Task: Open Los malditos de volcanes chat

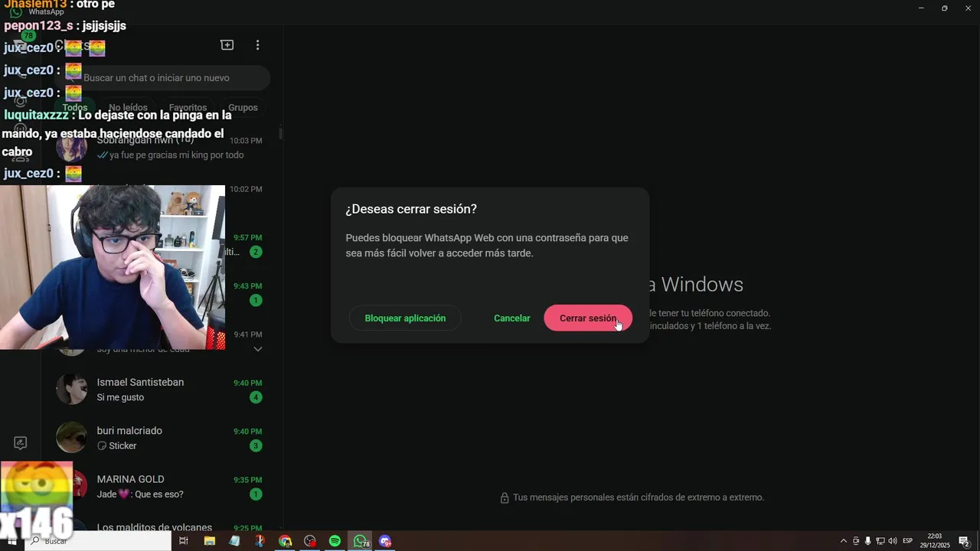Action: point(163,527)
